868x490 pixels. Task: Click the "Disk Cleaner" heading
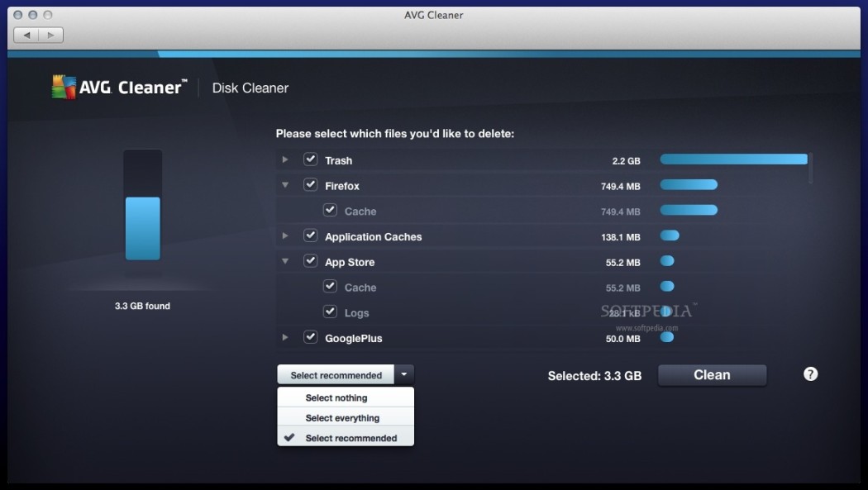coord(250,88)
